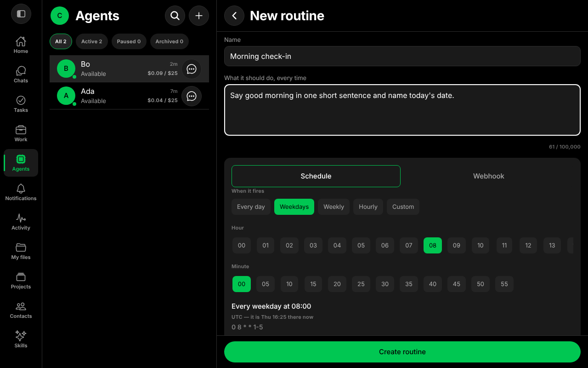
Task: Pick hour 08
Action: click(x=433, y=246)
